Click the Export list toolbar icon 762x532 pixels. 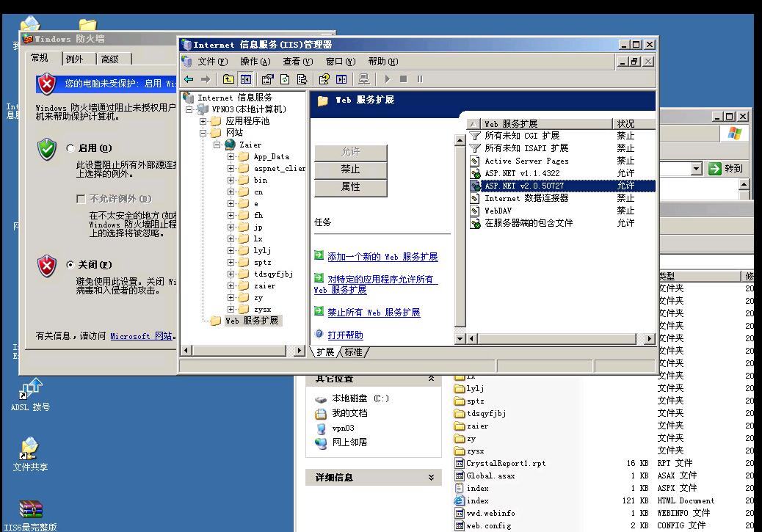pyautogui.click(x=302, y=79)
